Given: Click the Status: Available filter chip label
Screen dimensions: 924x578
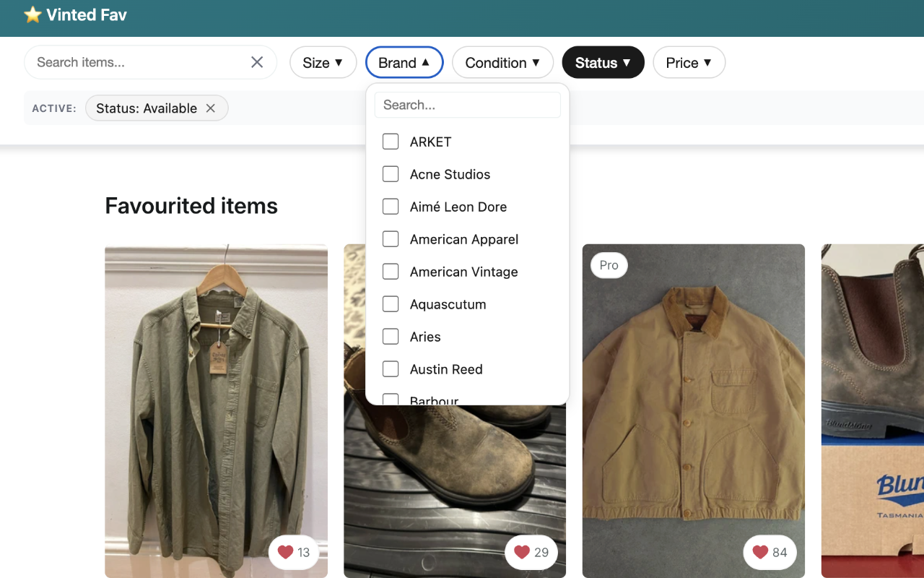Looking at the screenshot, I should pyautogui.click(x=147, y=108).
